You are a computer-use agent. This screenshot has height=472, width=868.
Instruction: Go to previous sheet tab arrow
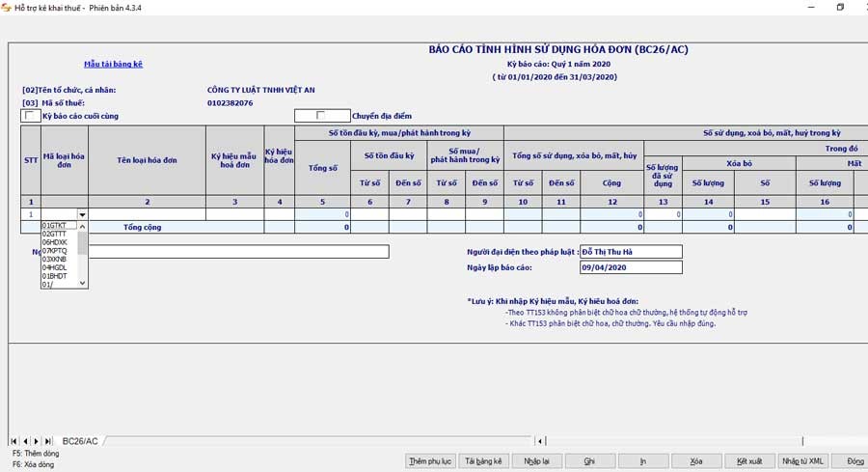point(25,441)
